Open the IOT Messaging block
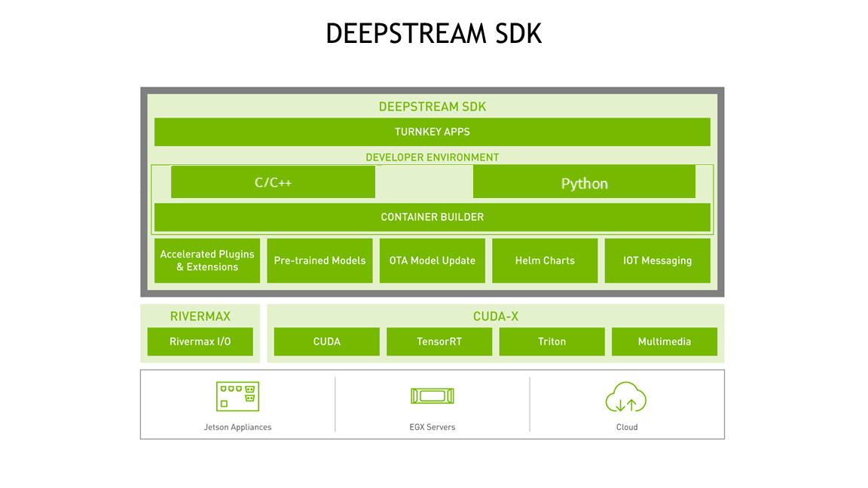Screen dimensions: 868x488 (657, 261)
